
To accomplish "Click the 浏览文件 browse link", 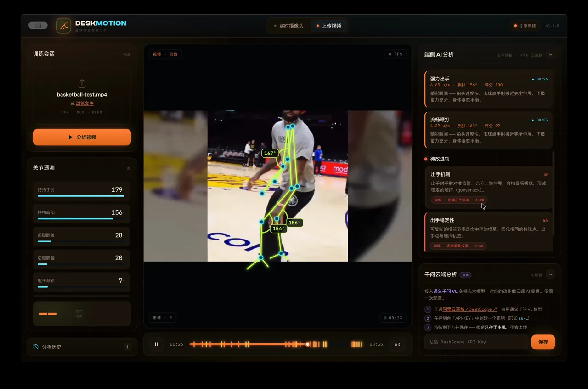I will click(85, 103).
